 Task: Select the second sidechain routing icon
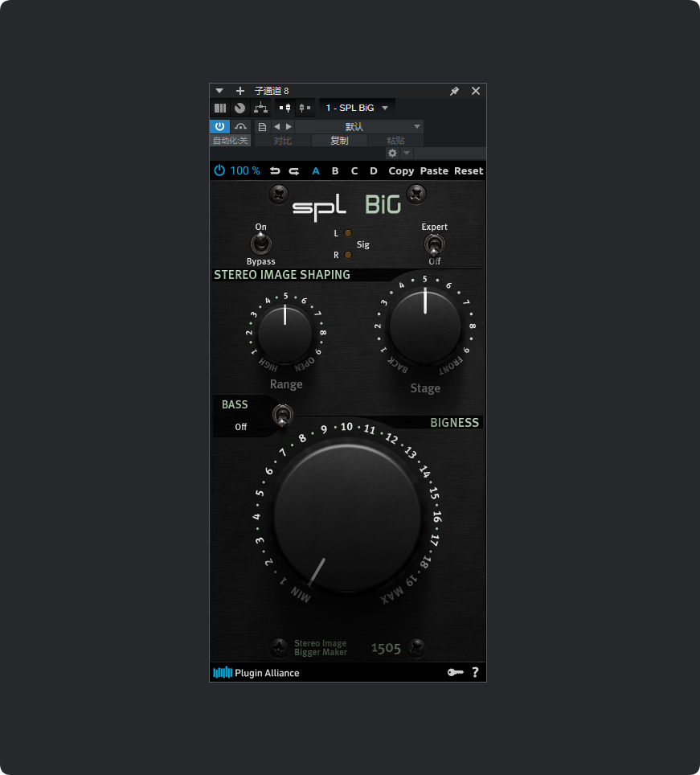(x=305, y=108)
